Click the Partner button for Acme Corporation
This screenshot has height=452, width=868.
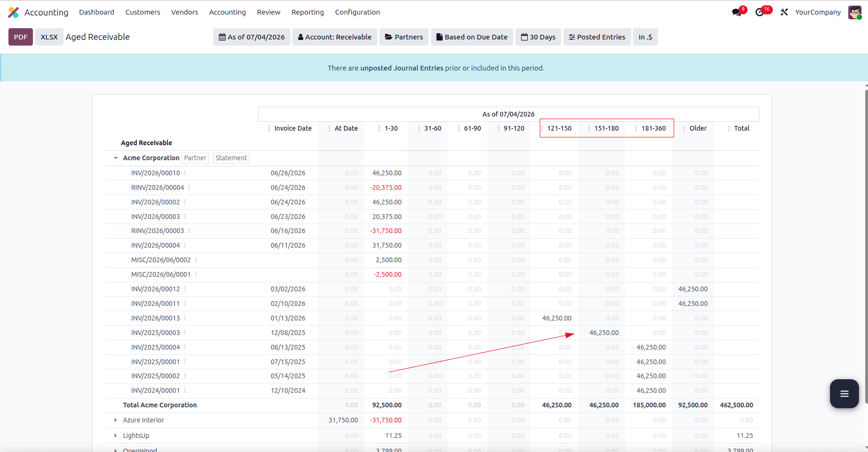pyautogui.click(x=195, y=158)
